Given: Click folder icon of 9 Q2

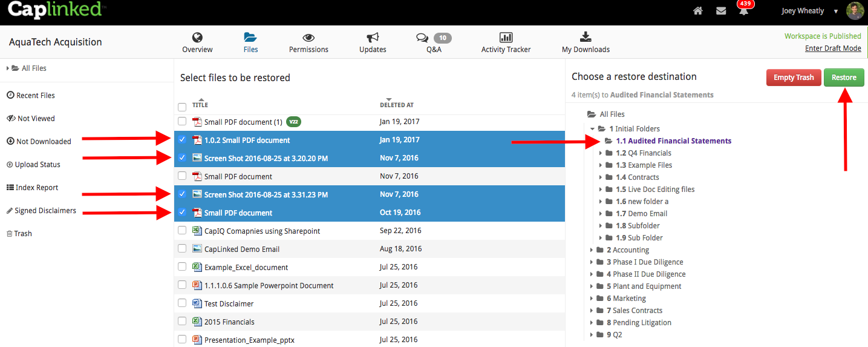Looking at the screenshot, I should (600, 335).
